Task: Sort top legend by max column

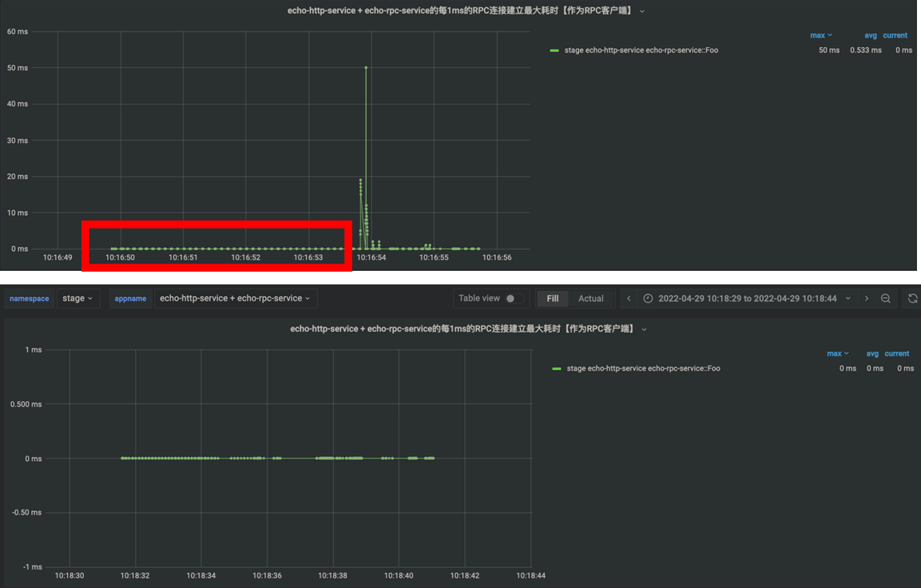Action: 820,35
